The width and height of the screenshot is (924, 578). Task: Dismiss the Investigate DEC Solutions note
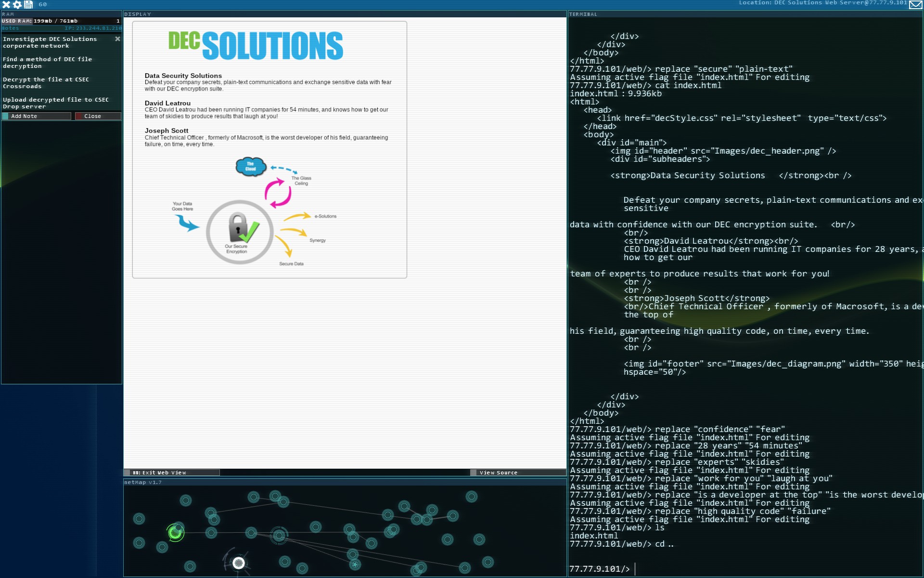[x=117, y=39]
